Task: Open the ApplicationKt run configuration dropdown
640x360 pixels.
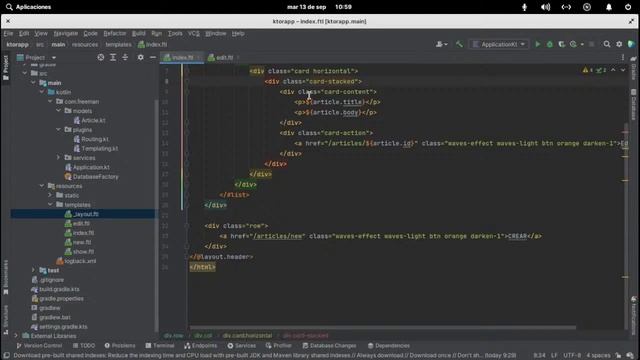Action: 499,44
